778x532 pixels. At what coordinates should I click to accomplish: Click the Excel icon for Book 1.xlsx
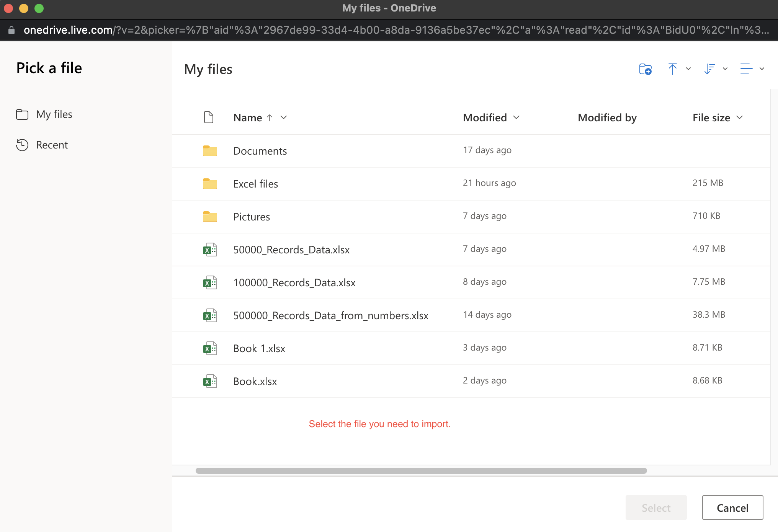click(x=210, y=348)
